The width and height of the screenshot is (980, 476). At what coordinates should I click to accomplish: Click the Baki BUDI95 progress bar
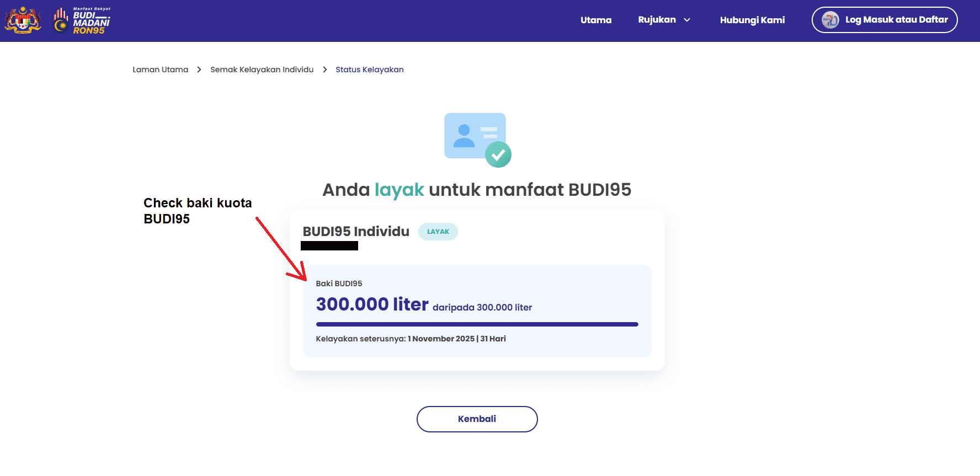click(477, 324)
